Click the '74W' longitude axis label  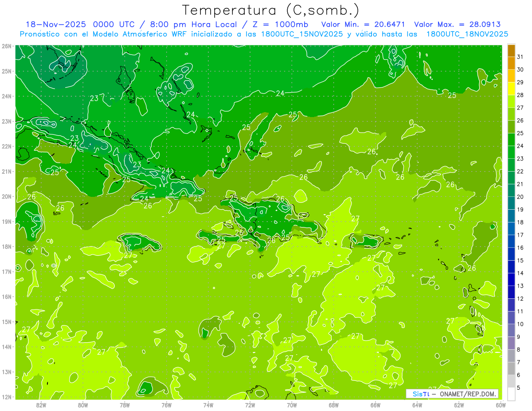(x=208, y=405)
